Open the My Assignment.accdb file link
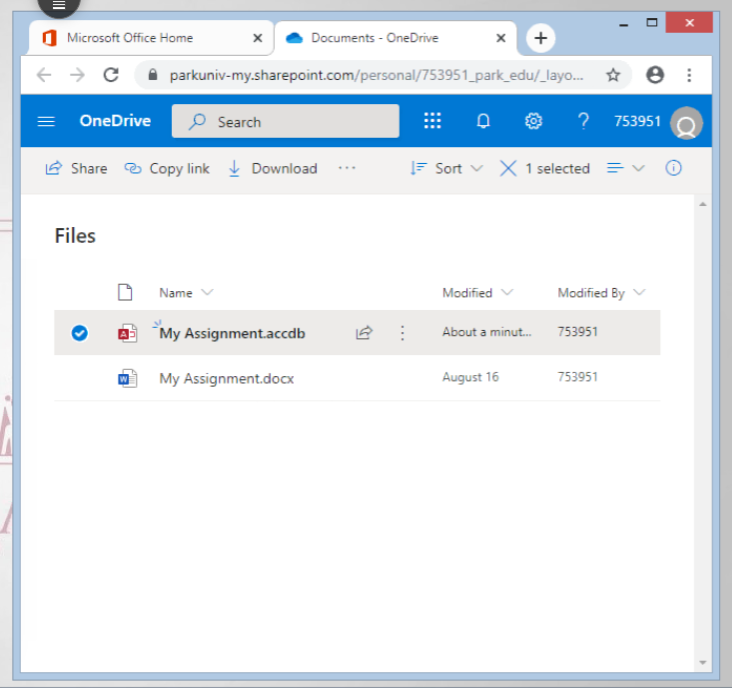This screenshot has height=688, width=732. pyautogui.click(x=232, y=333)
